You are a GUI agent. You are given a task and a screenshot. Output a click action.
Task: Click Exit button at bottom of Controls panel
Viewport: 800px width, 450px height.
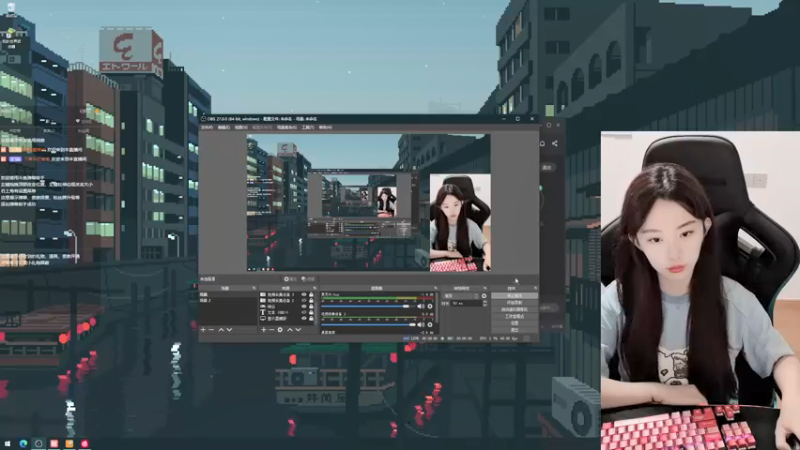click(514, 329)
